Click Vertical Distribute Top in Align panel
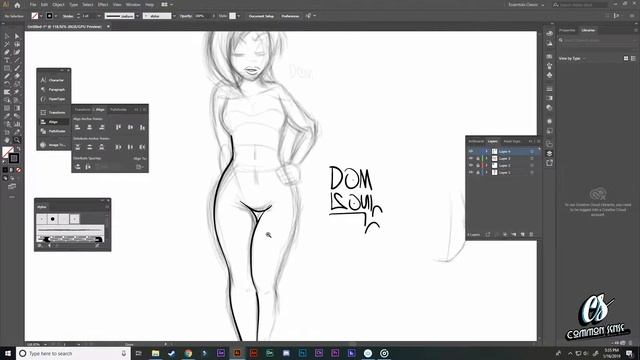The width and height of the screenshot is (640, 360). point(78,147)
